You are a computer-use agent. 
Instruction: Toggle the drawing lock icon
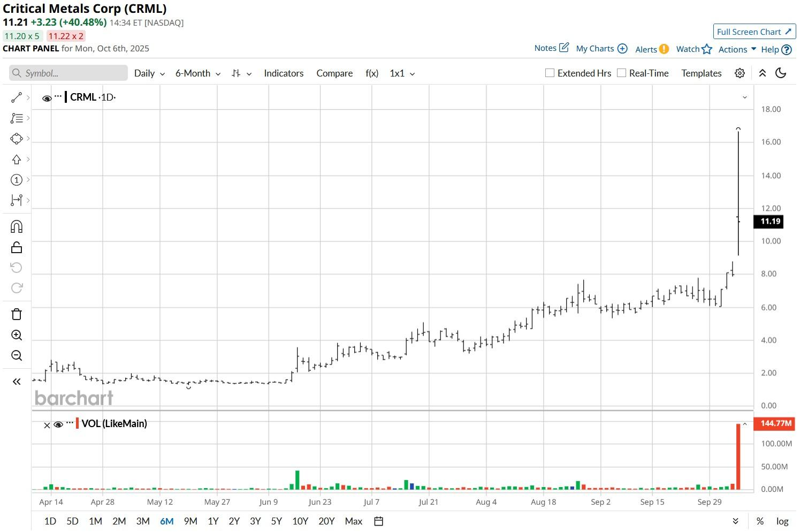(17, 247)
